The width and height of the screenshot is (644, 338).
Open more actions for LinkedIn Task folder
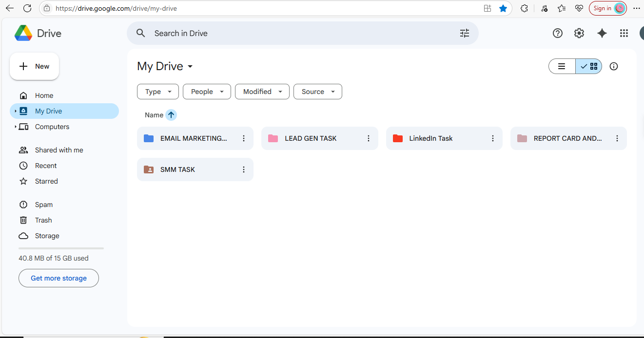click(x=493, y=138)
